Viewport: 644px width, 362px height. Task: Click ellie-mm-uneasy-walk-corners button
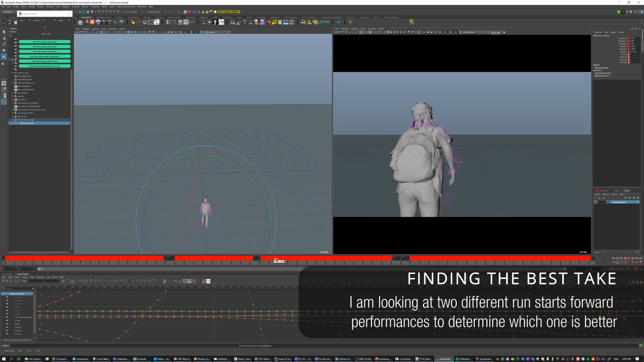coord(45,61)
